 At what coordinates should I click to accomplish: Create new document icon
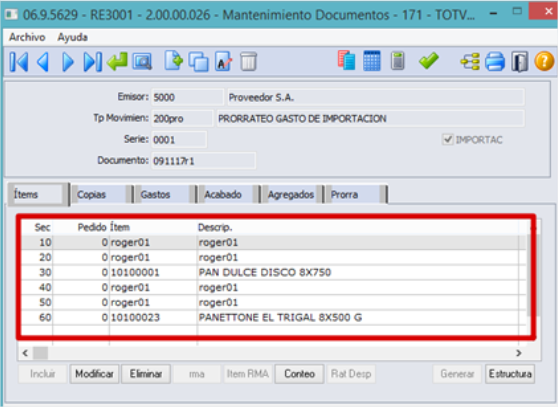(x=174, y=61)
